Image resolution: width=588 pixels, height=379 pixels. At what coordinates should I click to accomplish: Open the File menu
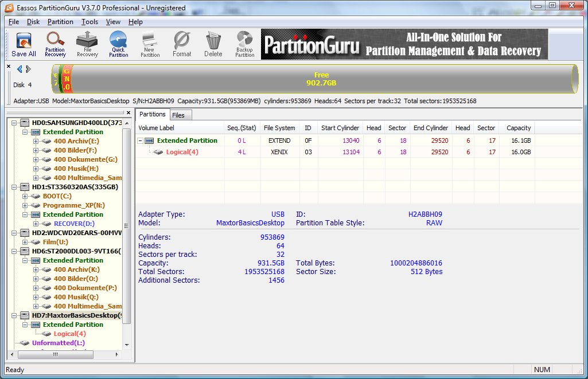(14, 22)
